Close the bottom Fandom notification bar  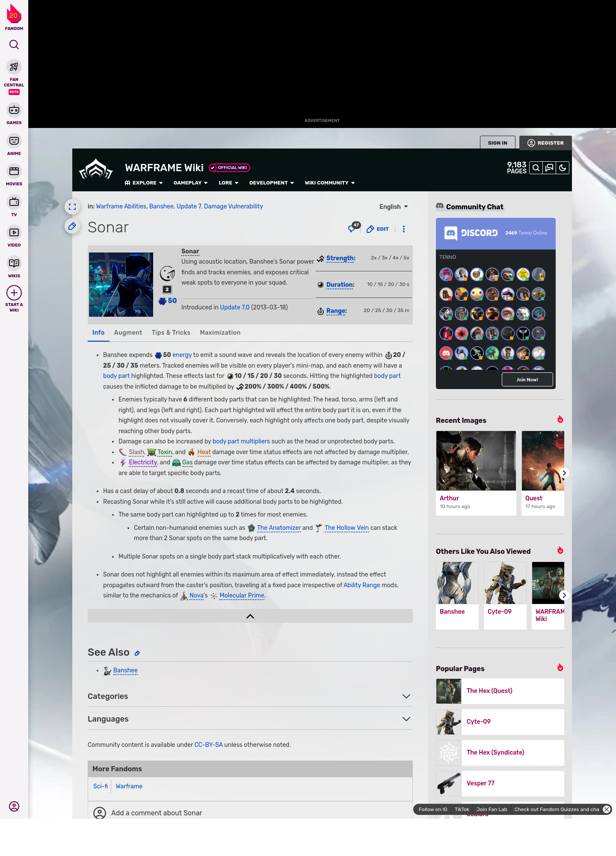click(607, 809)
